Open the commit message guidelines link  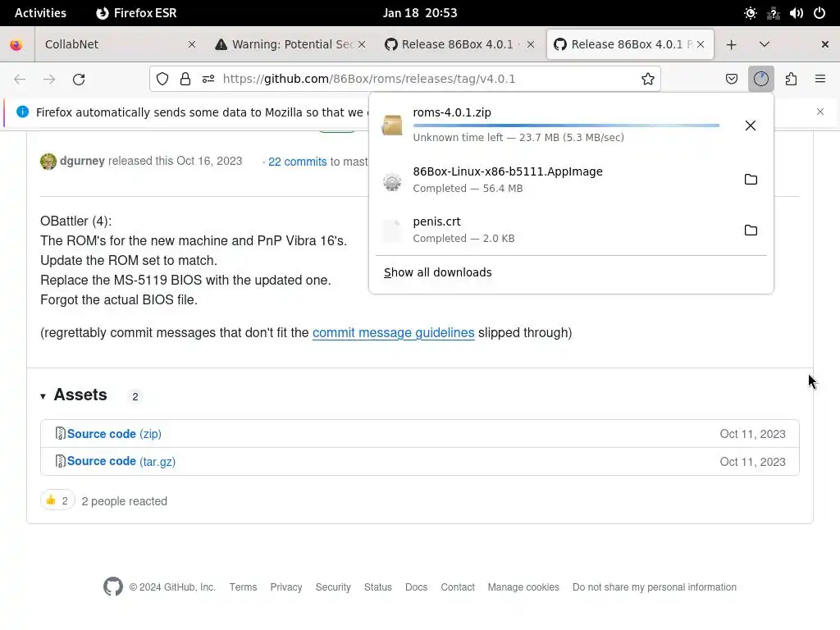[393, 333]
